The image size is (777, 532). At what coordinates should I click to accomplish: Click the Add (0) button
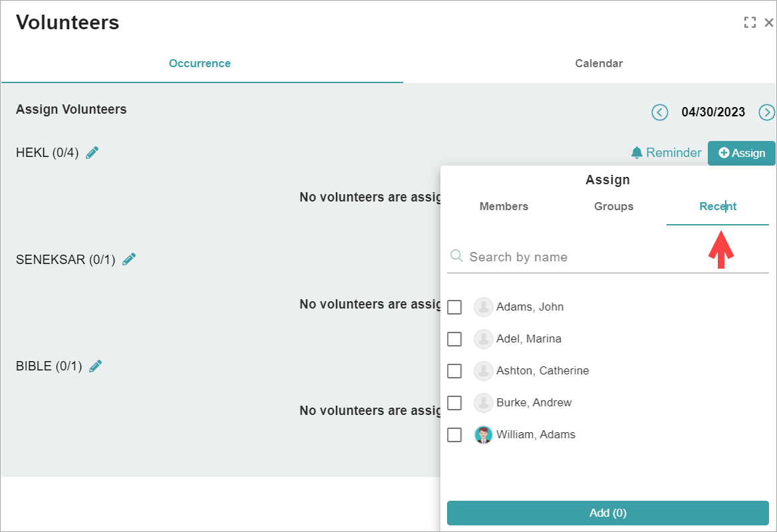[607, 513]
